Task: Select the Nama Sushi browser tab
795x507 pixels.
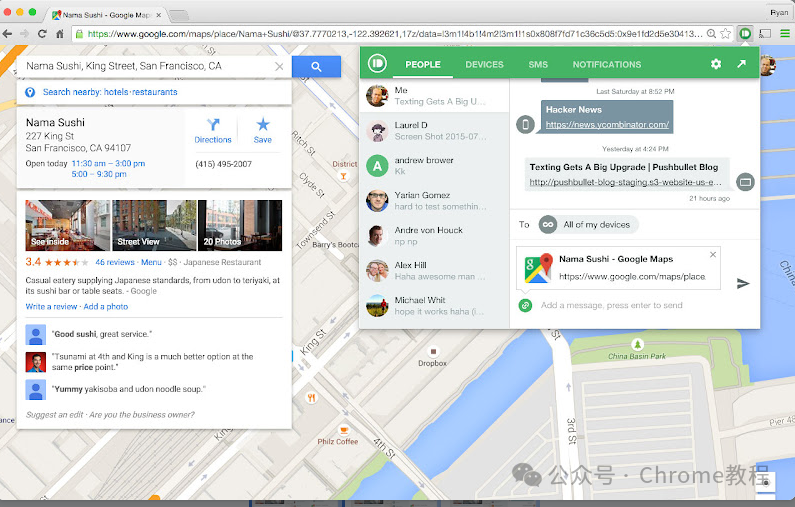Action: (x=107, y=15)
